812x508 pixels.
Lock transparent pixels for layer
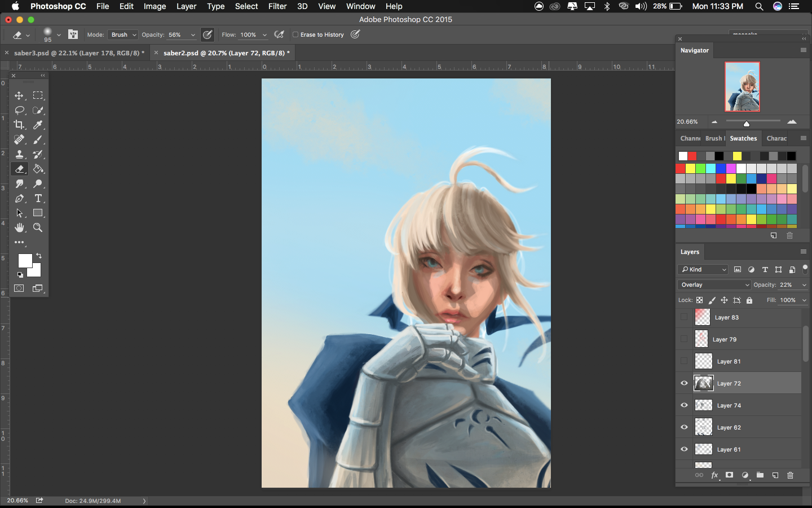pyautogui.click(x=700, y=300)
